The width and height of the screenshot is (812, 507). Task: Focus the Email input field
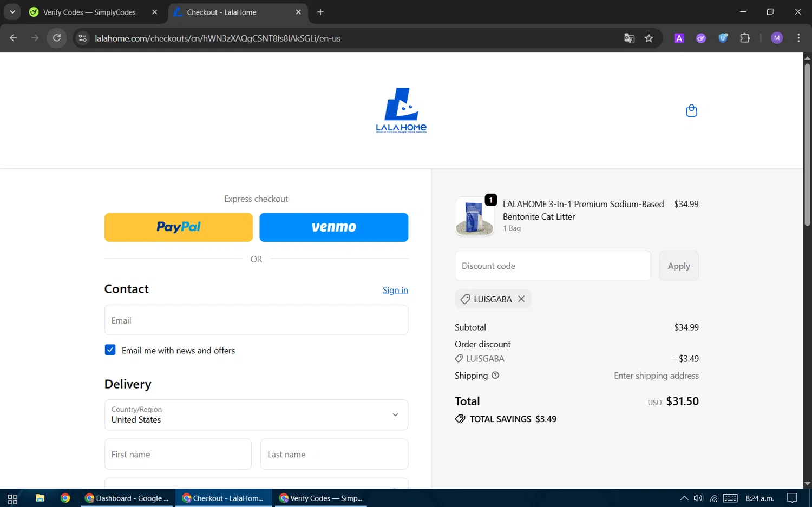pos(256,320)
